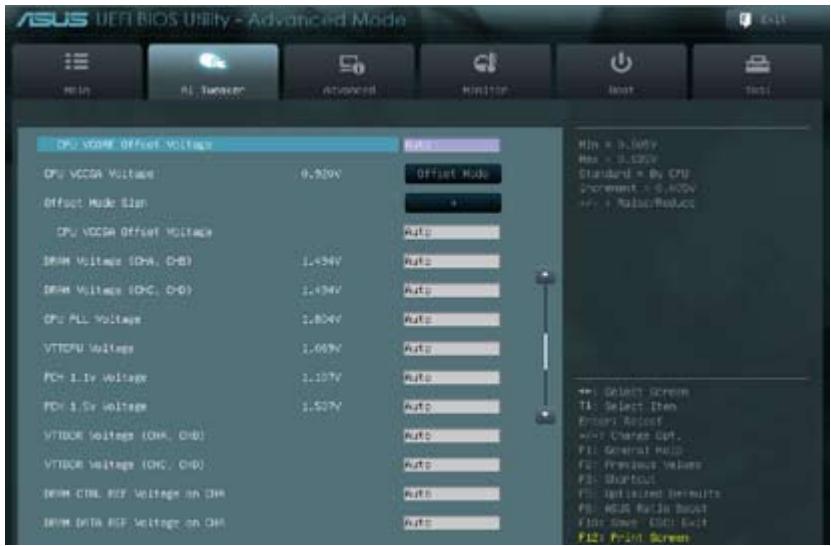Click the Select Item key hint
This screenshot has width=831, height=546.
click(627, 407)
